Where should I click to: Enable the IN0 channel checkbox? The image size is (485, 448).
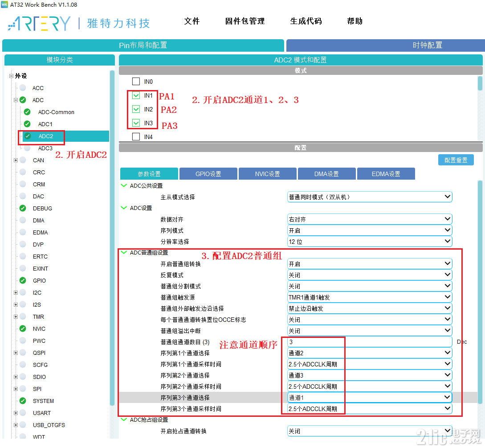point(136,82)
